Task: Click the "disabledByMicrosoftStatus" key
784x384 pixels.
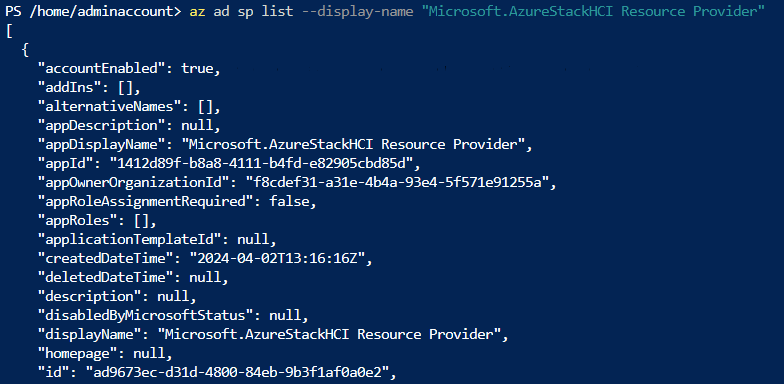Action: [146, 316]
